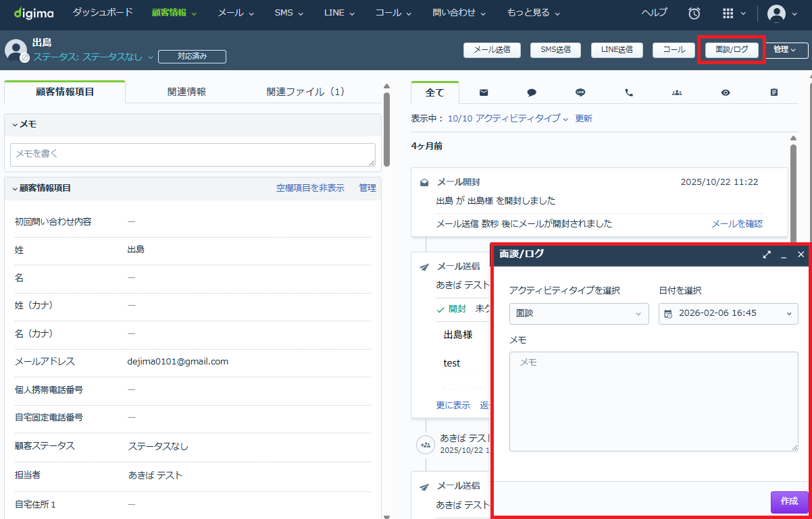Open the 管理 dropdown button
The image size is (812, 519).
[787, 50]
